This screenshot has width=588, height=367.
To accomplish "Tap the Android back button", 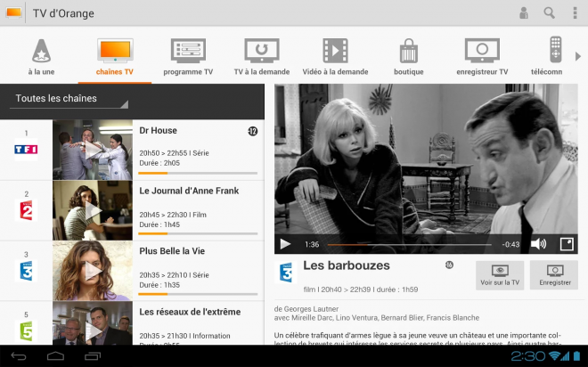I will coord(19,356).
